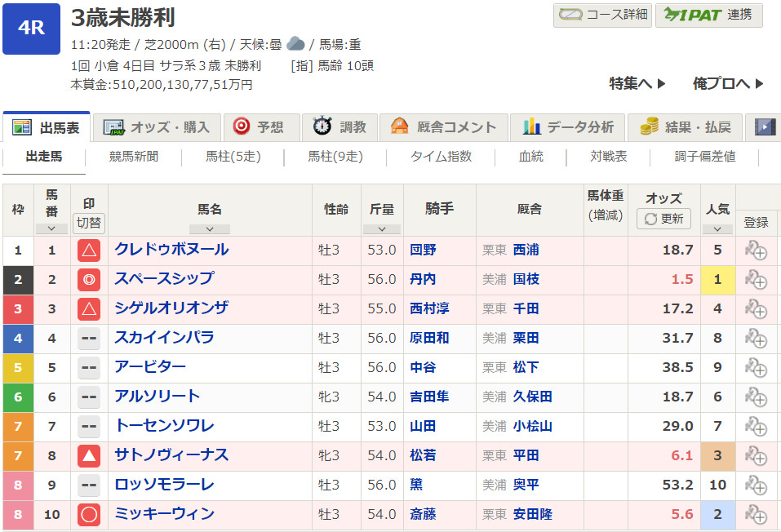781x532 pixels.
Task: Open the 予想 tab
Action: (x=261, y=127)
